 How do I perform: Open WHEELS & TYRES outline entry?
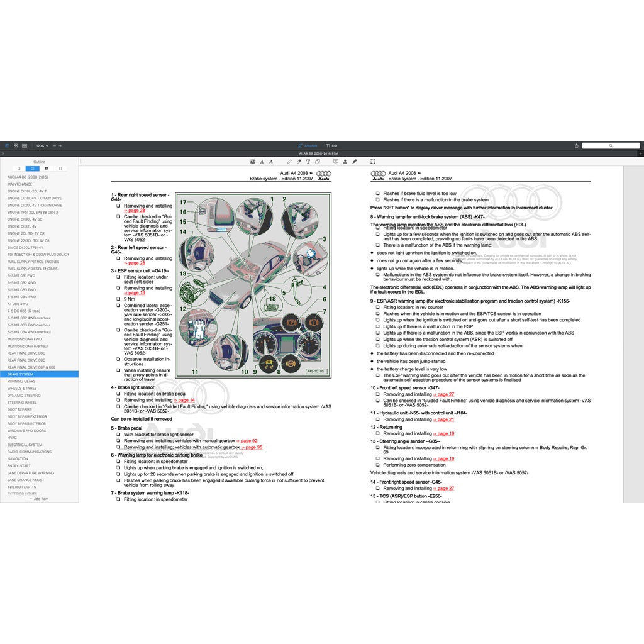pyautogui.click(x=22, y=389)
